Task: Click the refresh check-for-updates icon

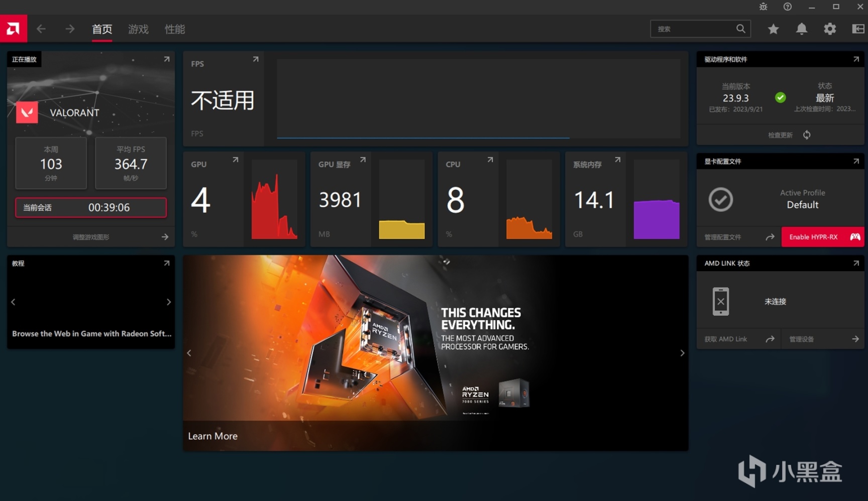Action: (x=807, y=135)
